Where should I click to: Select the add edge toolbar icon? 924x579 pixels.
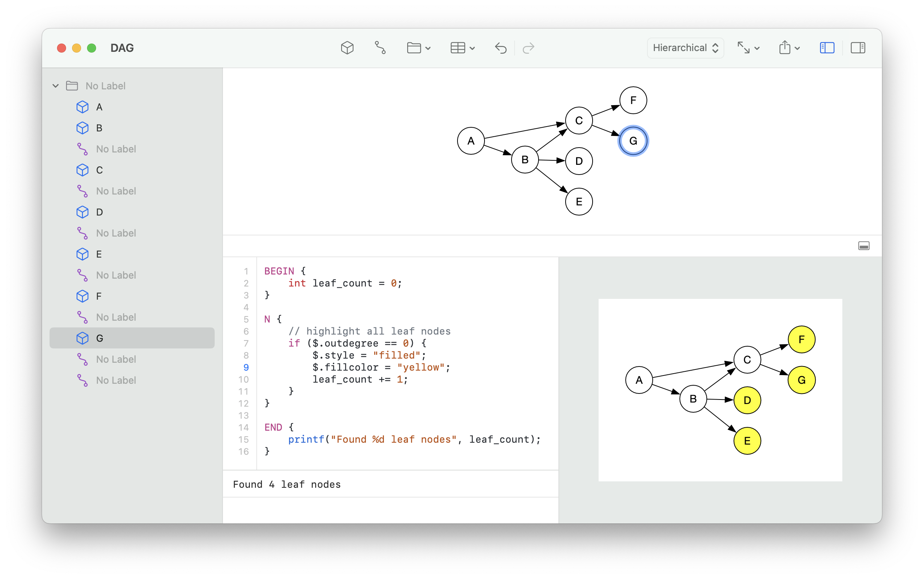click(381, 47)
